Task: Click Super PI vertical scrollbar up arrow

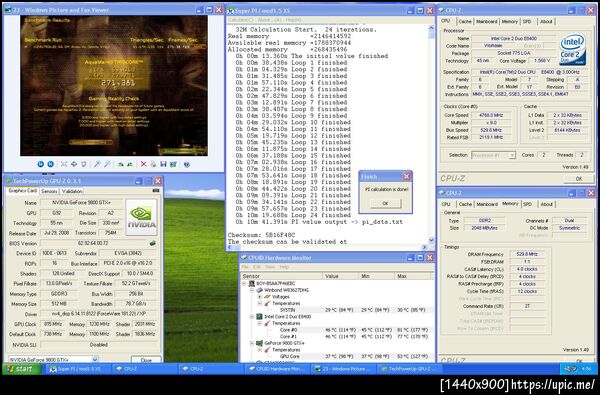Action: tap(431, 29)
